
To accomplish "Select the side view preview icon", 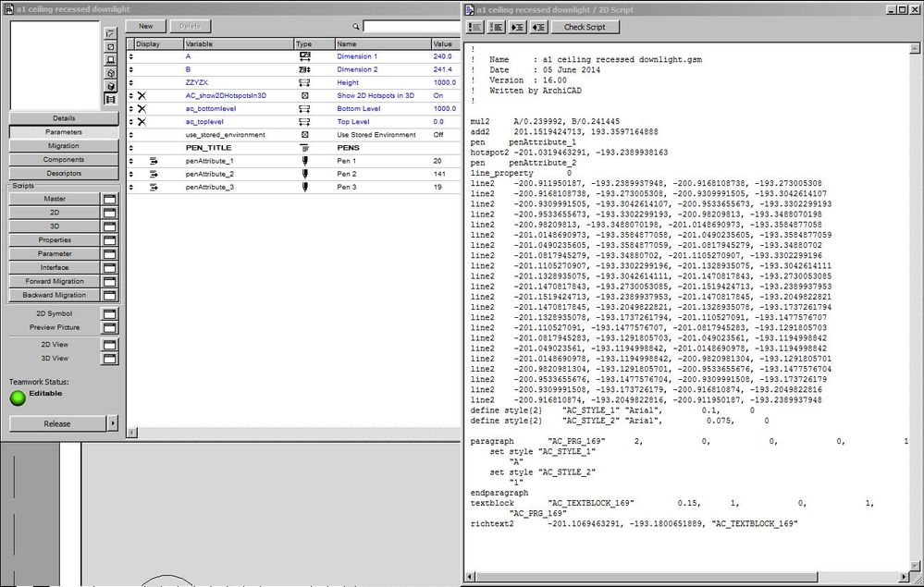I will 110,59.
